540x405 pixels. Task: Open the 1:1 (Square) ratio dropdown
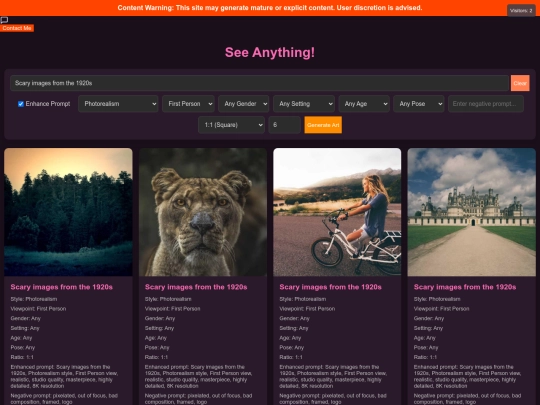(x=231, y=125)
